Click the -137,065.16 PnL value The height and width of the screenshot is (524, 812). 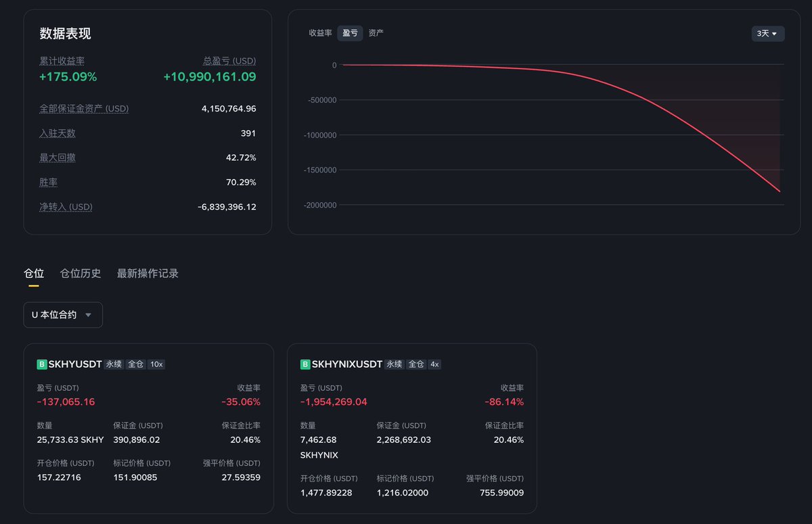click(x=66, y=402)
